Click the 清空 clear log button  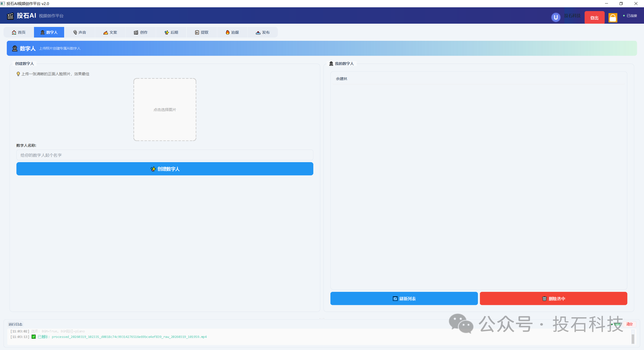coord(629,324)
